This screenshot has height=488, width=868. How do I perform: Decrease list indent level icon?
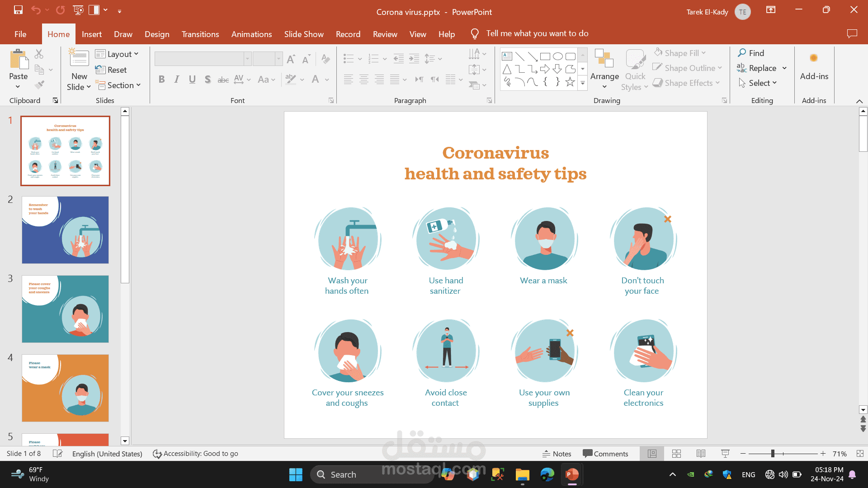pyautogui.click(x=398, y=58)
